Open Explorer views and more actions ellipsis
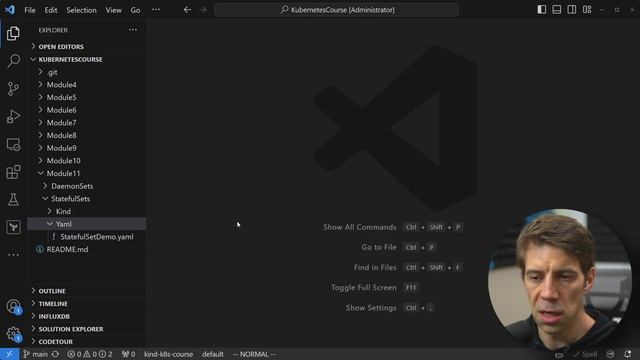The width and height of the screenshot is (640, 360). tap(133, 30)
